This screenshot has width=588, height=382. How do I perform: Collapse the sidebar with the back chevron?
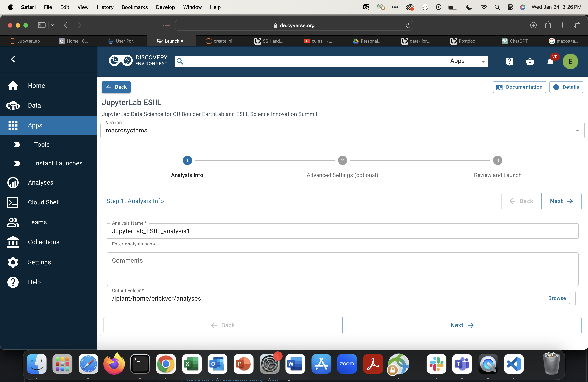tap(13, 59)
